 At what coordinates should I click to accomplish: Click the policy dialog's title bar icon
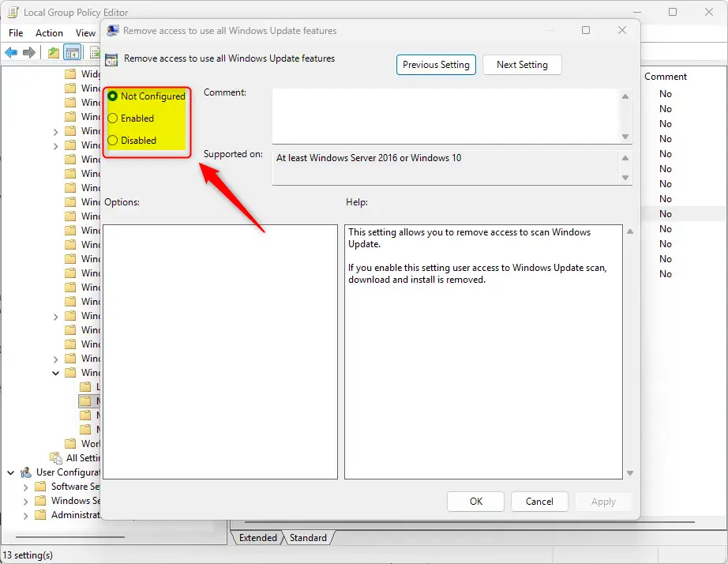click(x=112, y=31)
